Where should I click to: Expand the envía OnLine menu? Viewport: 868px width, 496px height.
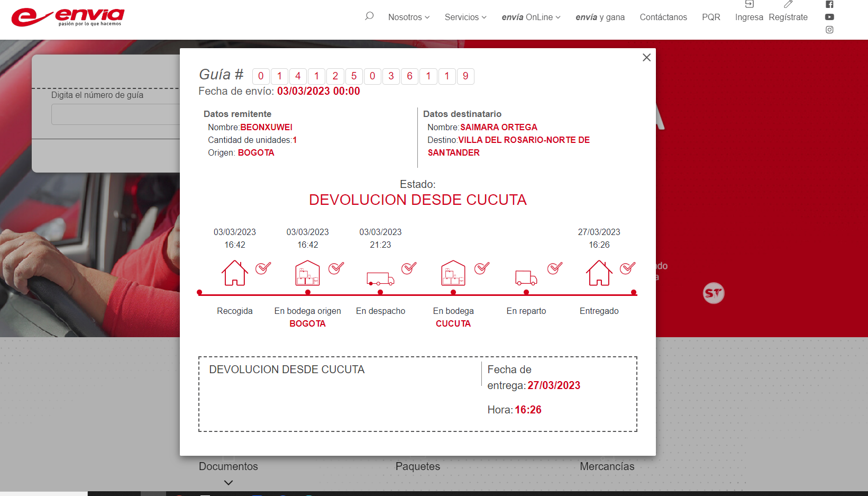(531, 17)
